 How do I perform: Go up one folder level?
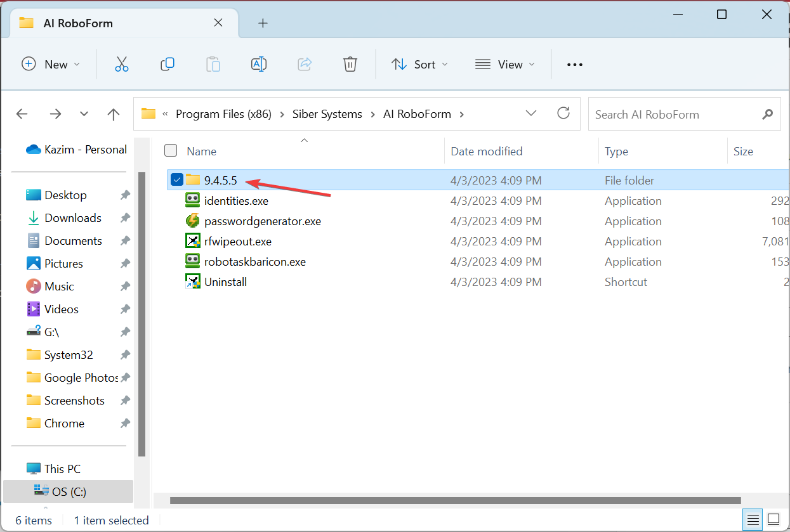pyautogui.click(x=114, y=114)
